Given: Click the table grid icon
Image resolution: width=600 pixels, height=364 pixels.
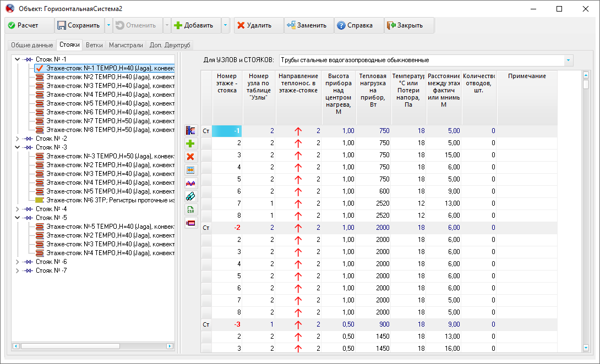Looking at the screenshot, I should [x=190, y=170].
